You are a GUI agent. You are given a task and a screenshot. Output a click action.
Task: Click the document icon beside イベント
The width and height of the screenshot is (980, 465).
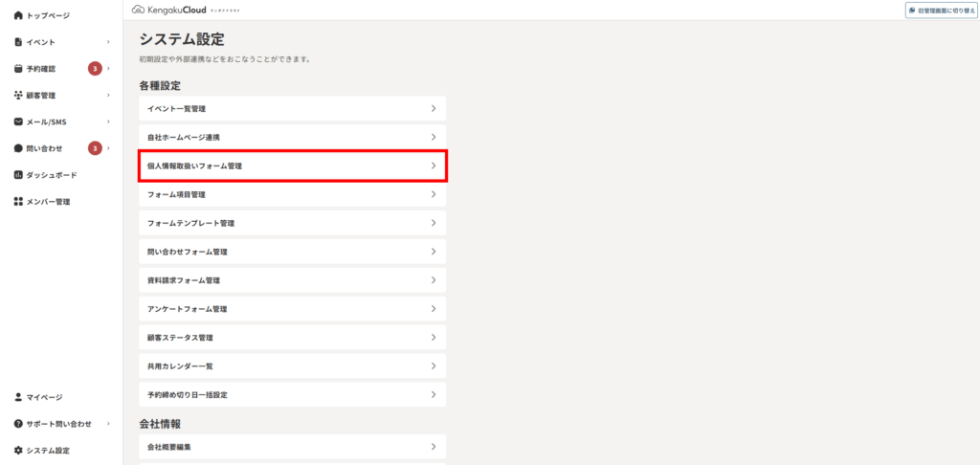click(x=18, y=42)
